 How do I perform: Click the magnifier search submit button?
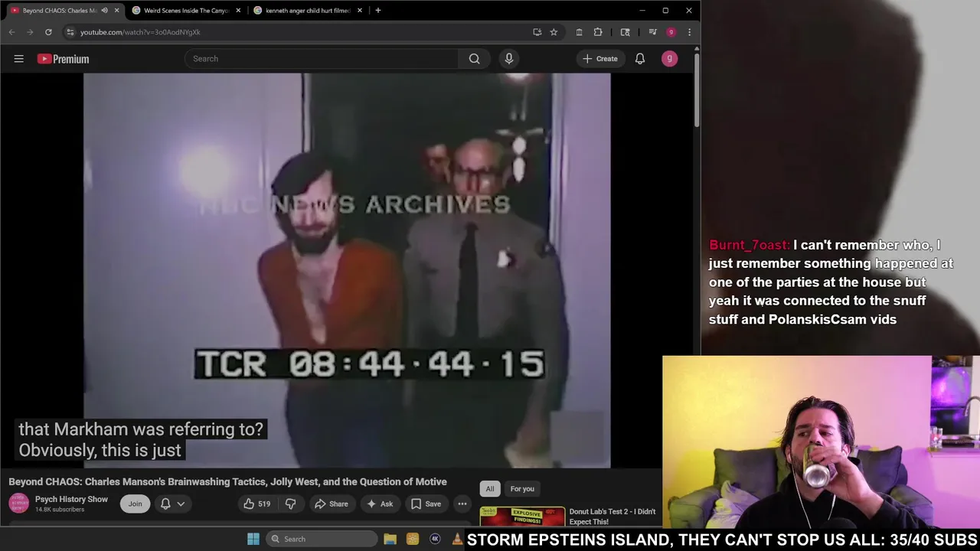(x=474, y=59)
